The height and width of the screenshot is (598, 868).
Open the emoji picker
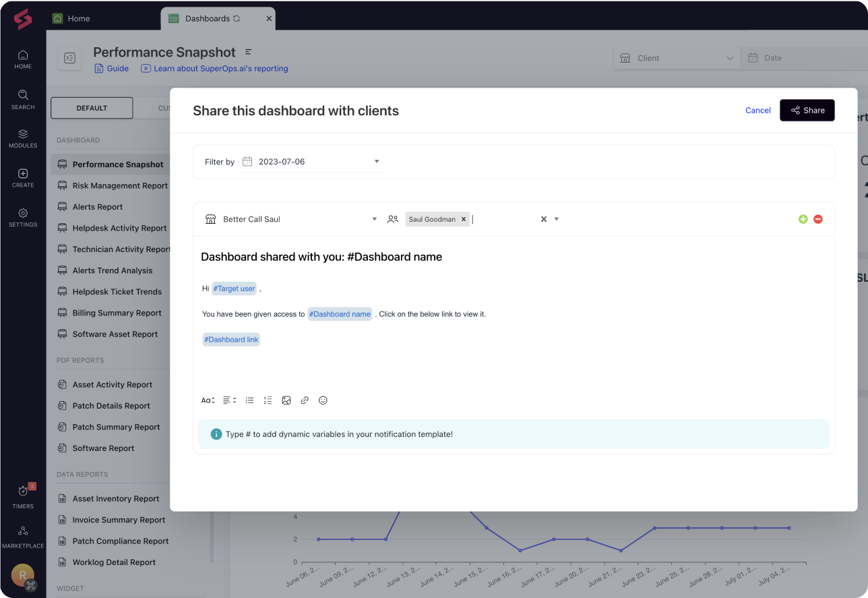[x=323, y=400]
